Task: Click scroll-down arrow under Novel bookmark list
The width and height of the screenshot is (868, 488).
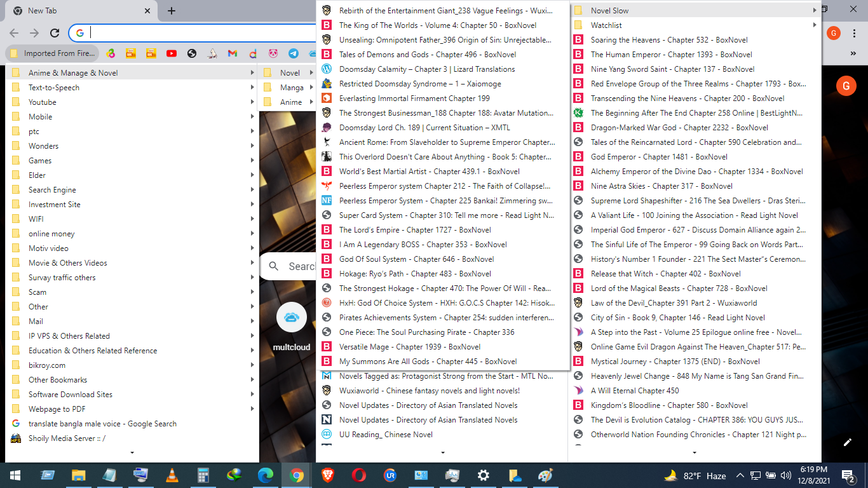Action: tap(443, 453)
